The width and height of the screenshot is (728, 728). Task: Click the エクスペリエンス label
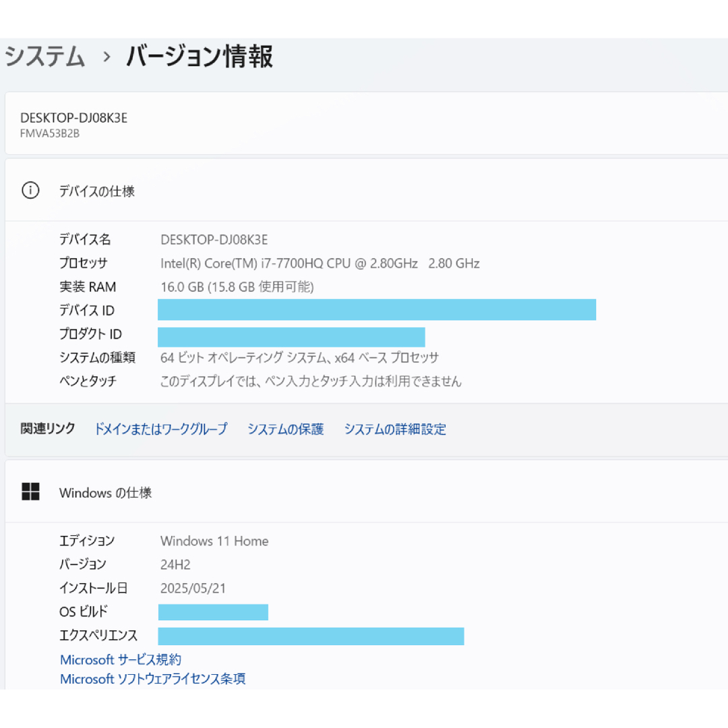pos(98,636)
